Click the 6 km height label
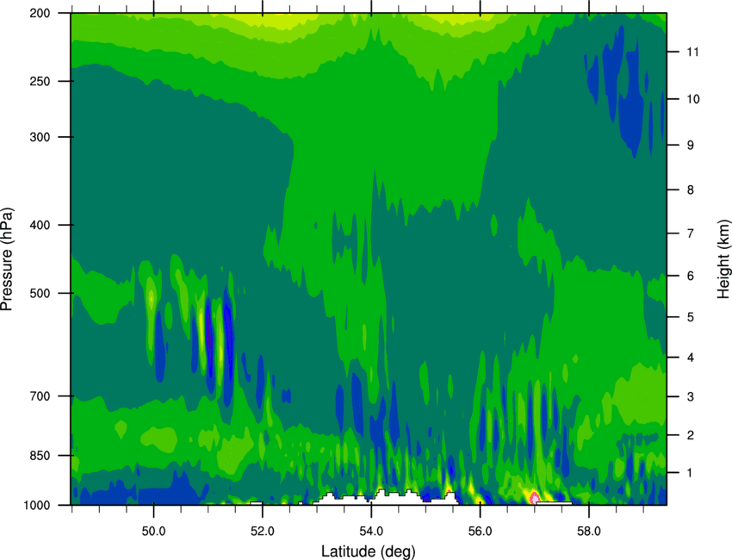Image resolution: width=732 pixels, height=560 pixels. 691,276
